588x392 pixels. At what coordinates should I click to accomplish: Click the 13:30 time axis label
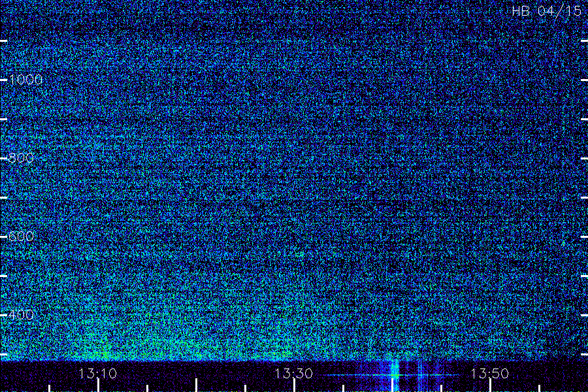tap(293, 374)
